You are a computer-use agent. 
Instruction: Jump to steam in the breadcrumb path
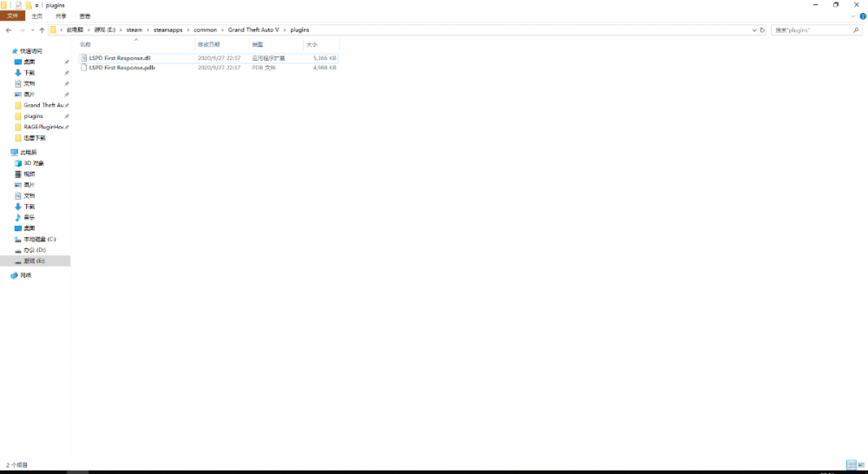[134, 30]
